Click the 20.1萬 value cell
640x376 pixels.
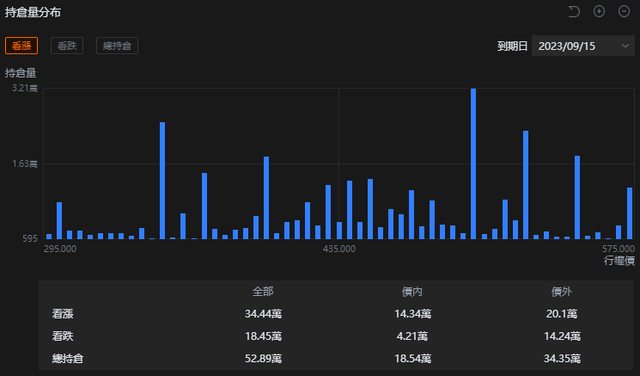click(x=562, y=314)
